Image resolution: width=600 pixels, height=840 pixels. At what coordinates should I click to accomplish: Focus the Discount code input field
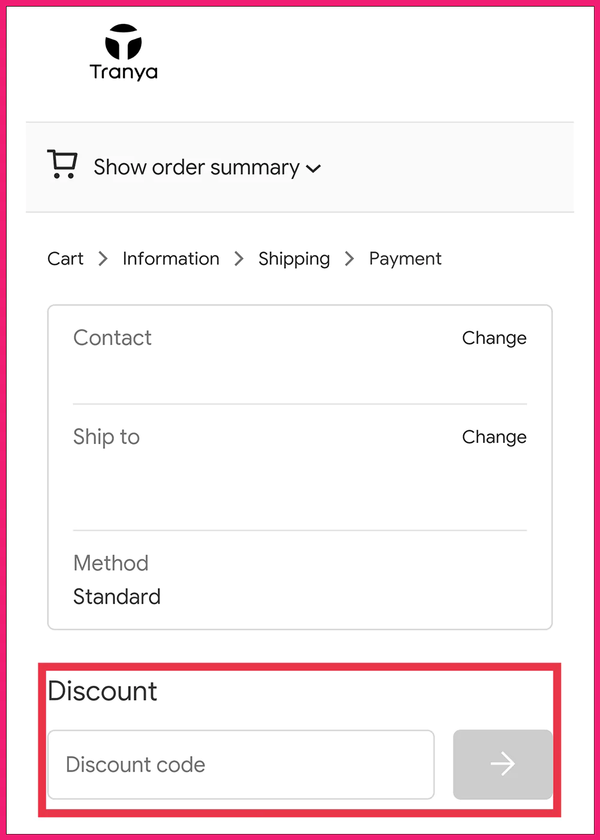coord(241,765)
